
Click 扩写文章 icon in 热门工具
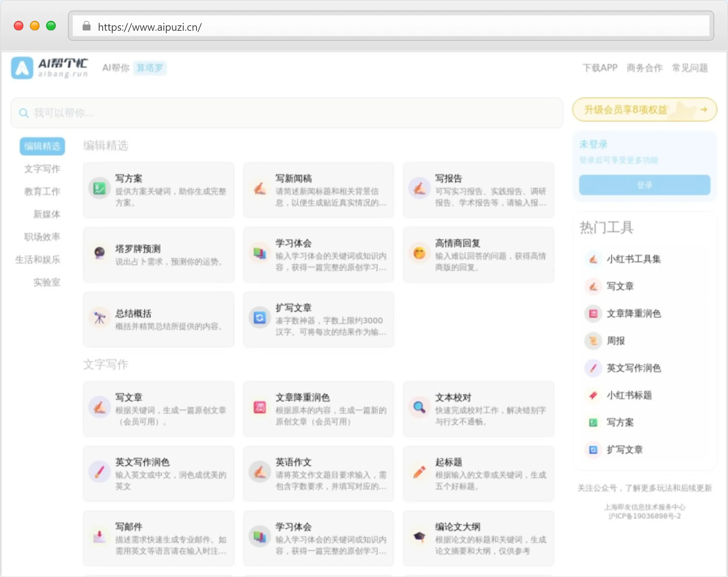pyautogui.click(x=593, y=450)
